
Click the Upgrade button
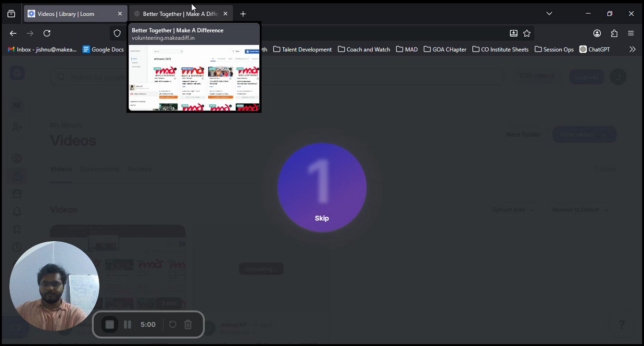coord(586,77)
